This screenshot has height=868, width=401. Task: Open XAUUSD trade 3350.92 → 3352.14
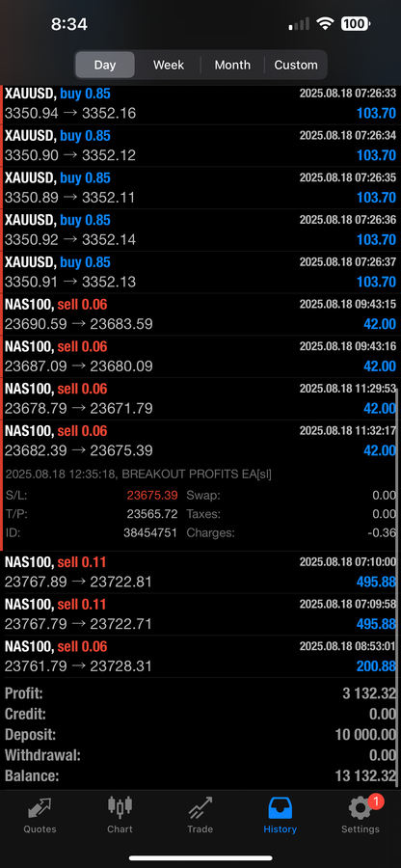[200, 230]
